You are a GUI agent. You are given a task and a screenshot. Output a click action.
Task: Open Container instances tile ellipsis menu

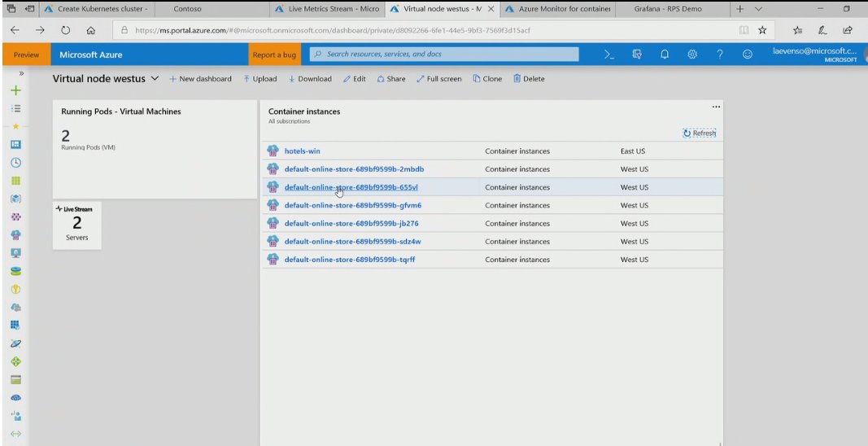pos(716,107)
